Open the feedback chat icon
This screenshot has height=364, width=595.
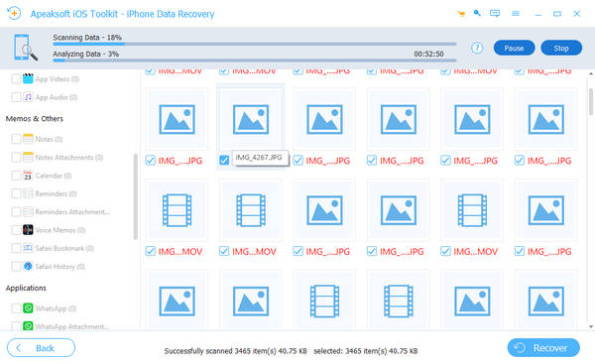click(495, 14)
